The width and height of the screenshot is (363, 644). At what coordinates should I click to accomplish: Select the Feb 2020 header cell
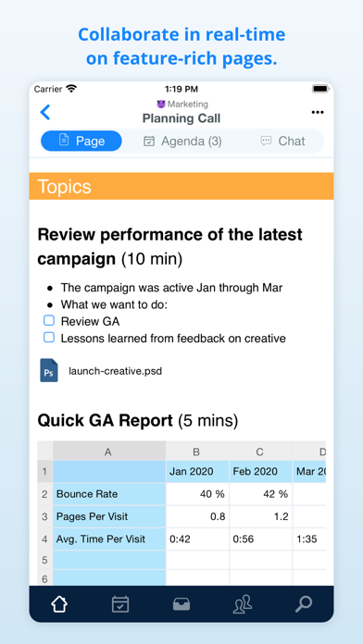coord(260,472)
